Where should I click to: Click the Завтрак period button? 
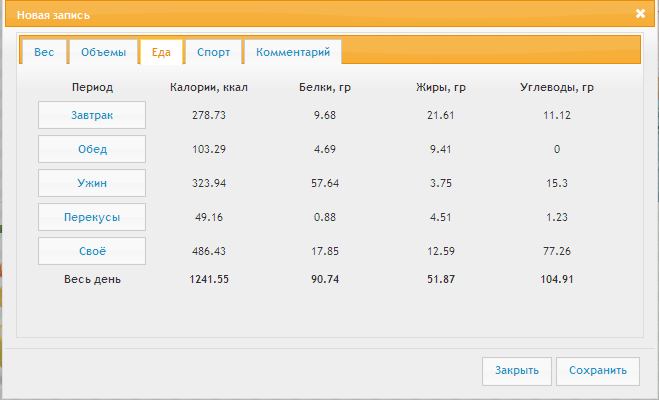click(x=92, y=115)
